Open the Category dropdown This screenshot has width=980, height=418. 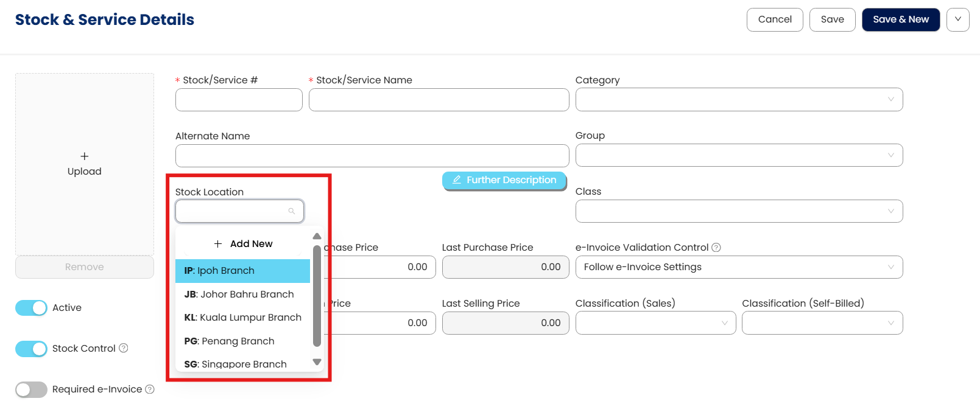click(x=738, y=100)
